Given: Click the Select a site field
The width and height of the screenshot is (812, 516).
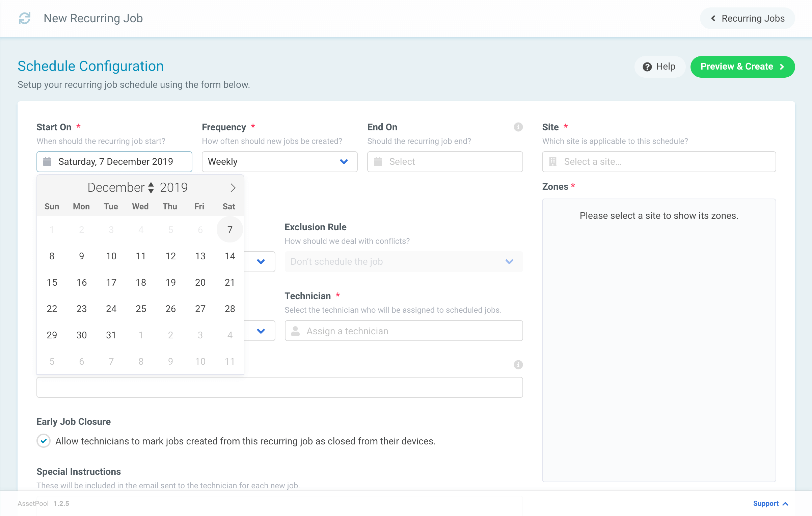Looking at the screenshot, I should tap(659, 162).
